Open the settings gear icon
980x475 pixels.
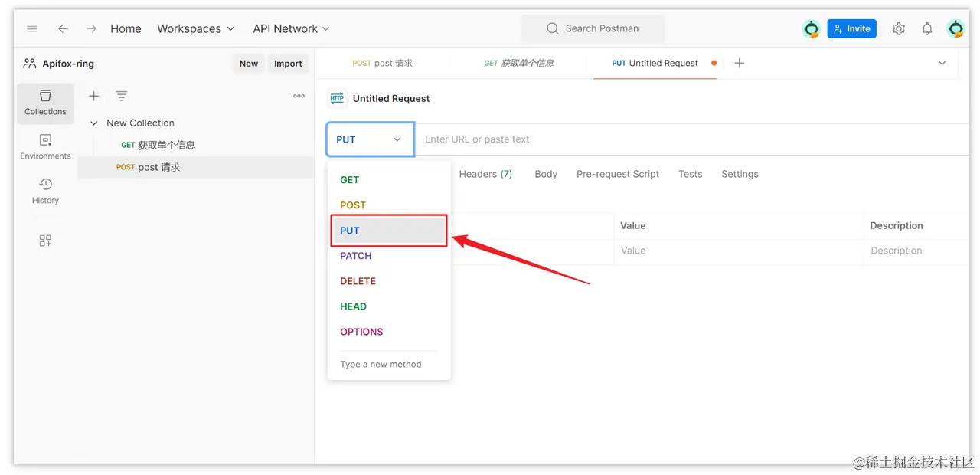[x=899, y=28]
